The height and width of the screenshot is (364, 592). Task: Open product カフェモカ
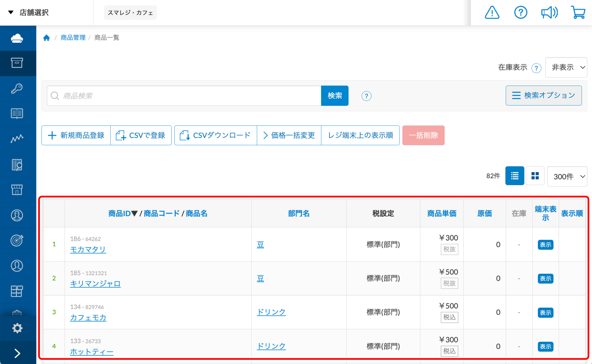pyautogui.click(x=88, y=317)
